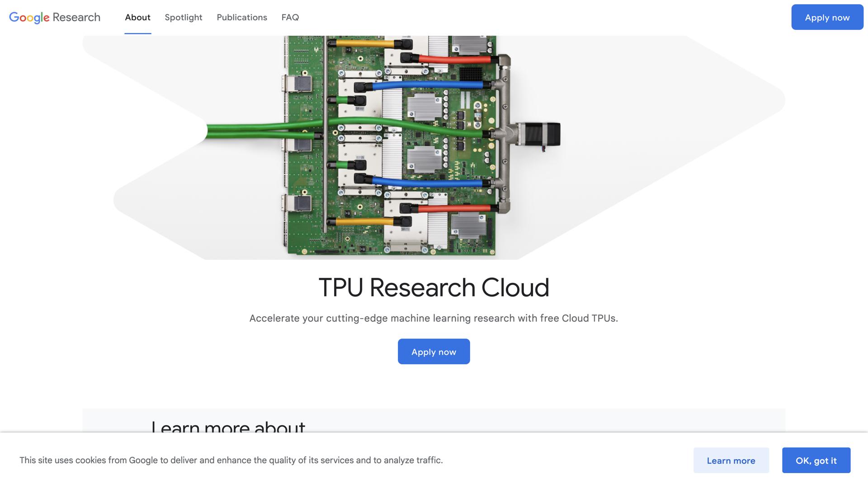Open Spotlight from the navigation bar
Screen dimensions: 868x488
pyautogui.click(x=183, y=17)
